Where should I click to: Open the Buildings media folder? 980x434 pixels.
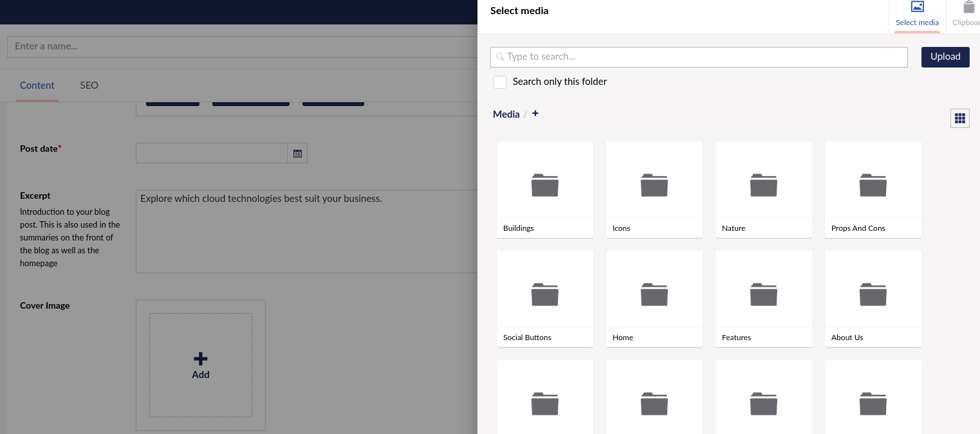(x=544, y=189)
